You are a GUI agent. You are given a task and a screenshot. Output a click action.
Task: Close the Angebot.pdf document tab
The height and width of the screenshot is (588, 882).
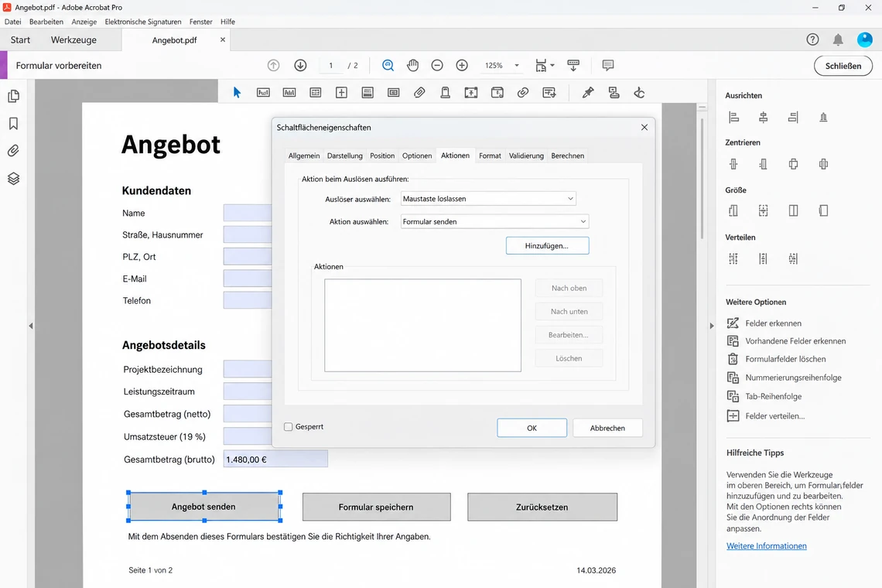(223, 39)
